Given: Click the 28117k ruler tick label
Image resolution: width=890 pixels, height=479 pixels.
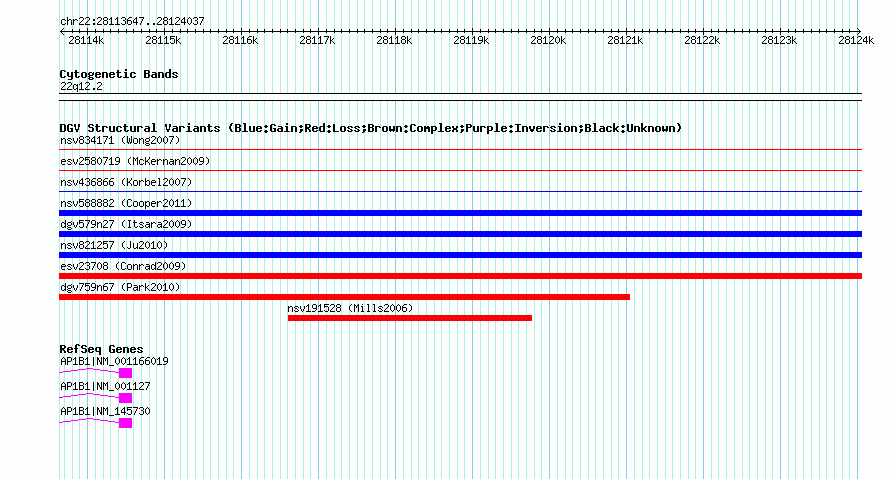Looking at the screenshot, I should coord(317,40).
